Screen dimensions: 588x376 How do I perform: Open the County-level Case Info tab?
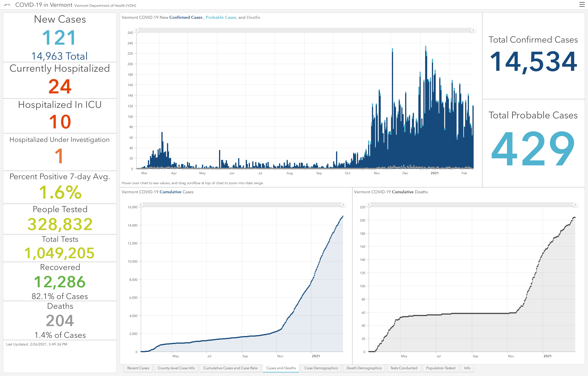point(176,368)
